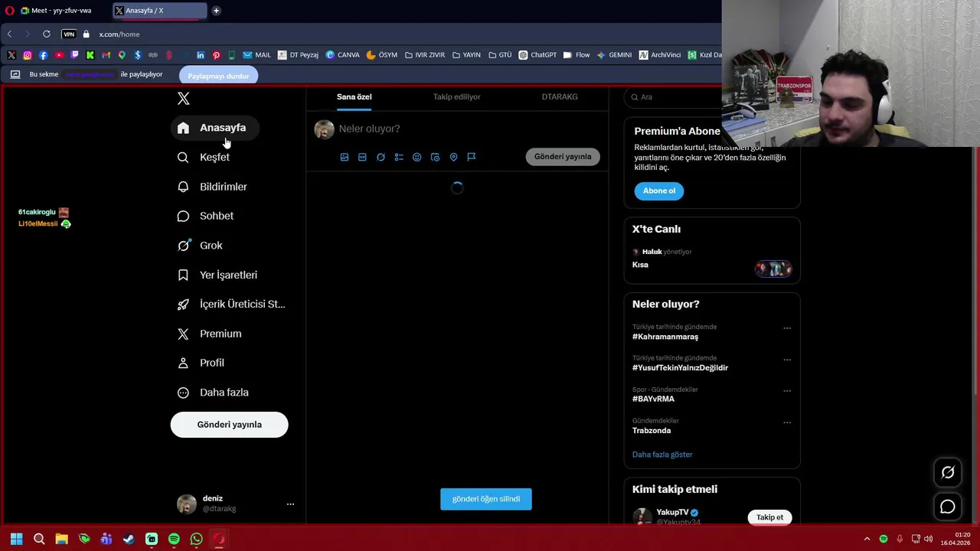Open more options for #YusufTekinYalnızDeğildir trend
The width and height of the screenshot is (980, 551).
787,360
